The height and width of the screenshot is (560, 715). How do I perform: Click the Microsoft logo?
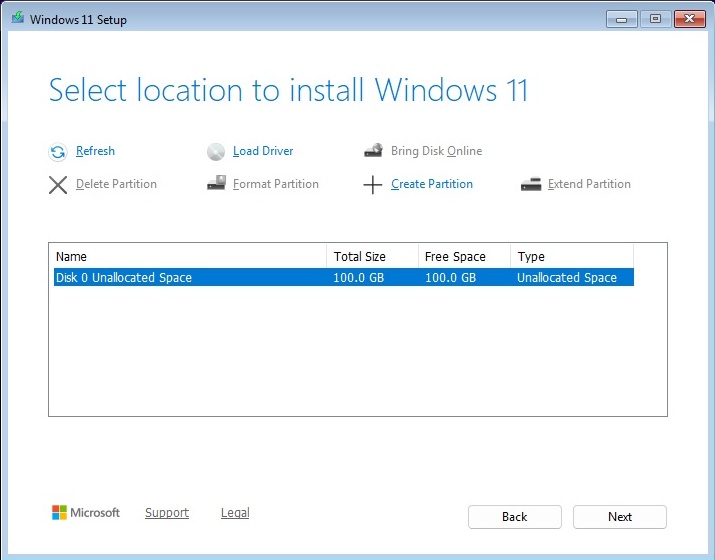(86, 513)
